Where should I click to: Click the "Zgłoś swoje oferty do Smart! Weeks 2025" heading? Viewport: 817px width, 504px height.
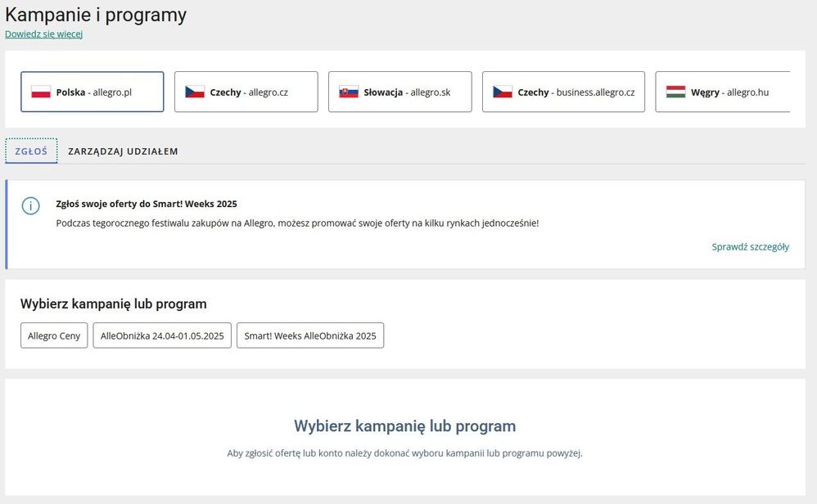pos(147,204)
